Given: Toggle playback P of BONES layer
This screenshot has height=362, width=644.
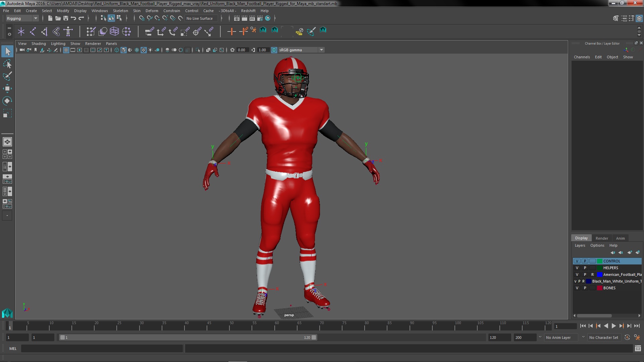Looking at the screenshot, I should coord(585,288).
